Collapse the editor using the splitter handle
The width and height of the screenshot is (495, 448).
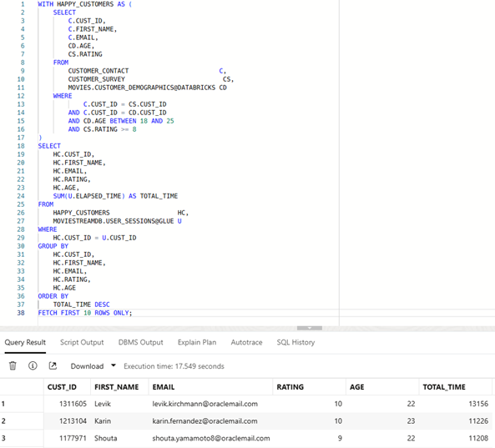pyautogui.click(x=310, y=328)
